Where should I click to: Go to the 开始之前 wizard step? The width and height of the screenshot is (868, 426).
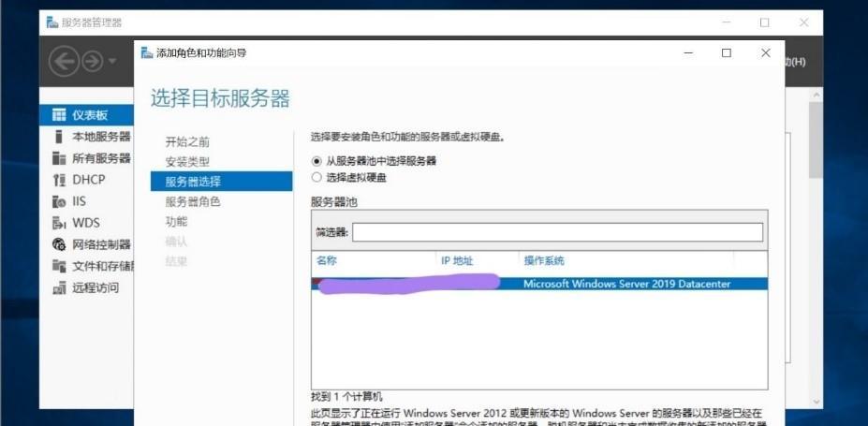(x=187, y=141)
